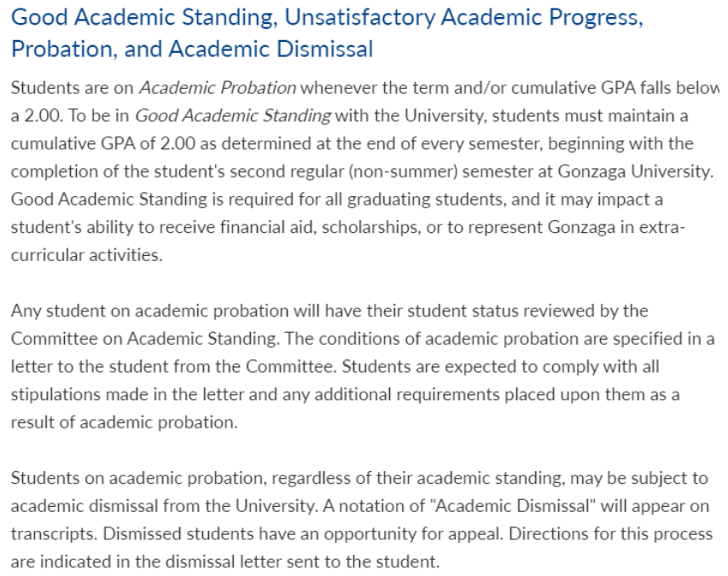The height and width of the screenshot is (576, 728).
Task: Click the heading's "Probation, and Academic Dismissal" line
Action: (x=192, y=49)
